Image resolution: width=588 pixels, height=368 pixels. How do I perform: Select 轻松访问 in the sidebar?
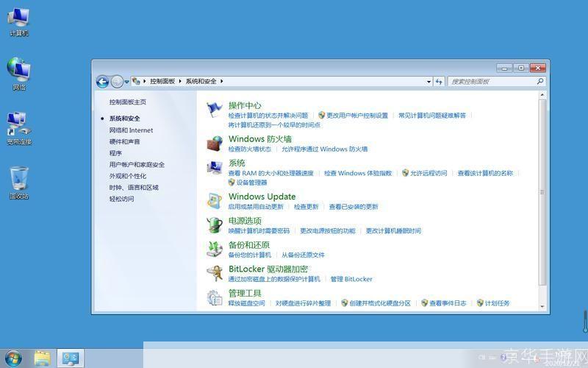pos(121,199)
